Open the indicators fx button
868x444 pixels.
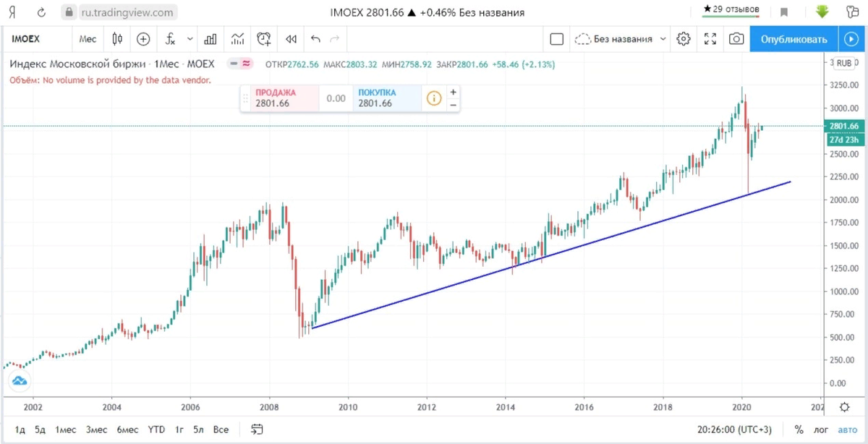point(170,39)
